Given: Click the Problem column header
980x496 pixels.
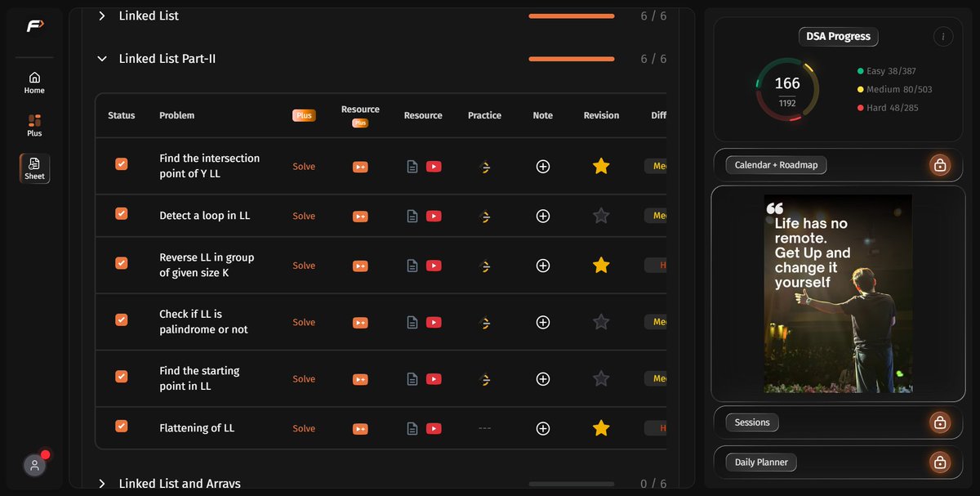Looking at the screenshot, I should [x=176, y=115].
